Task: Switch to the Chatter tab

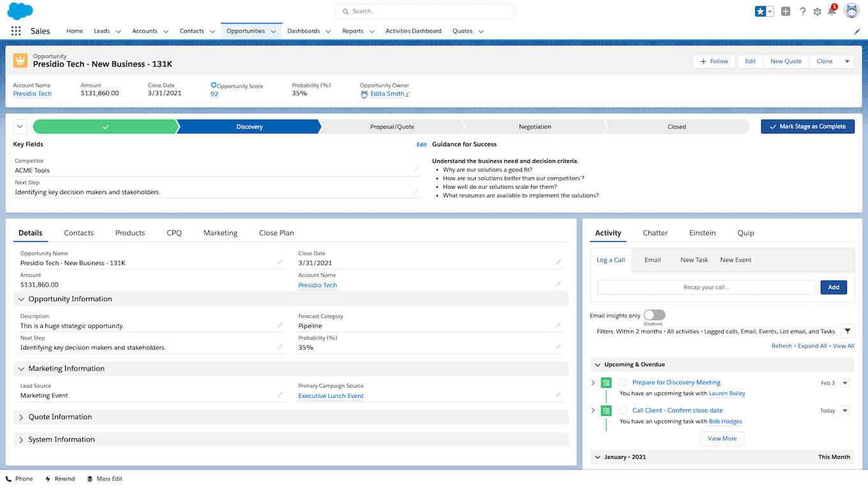Action: [655, 233]
